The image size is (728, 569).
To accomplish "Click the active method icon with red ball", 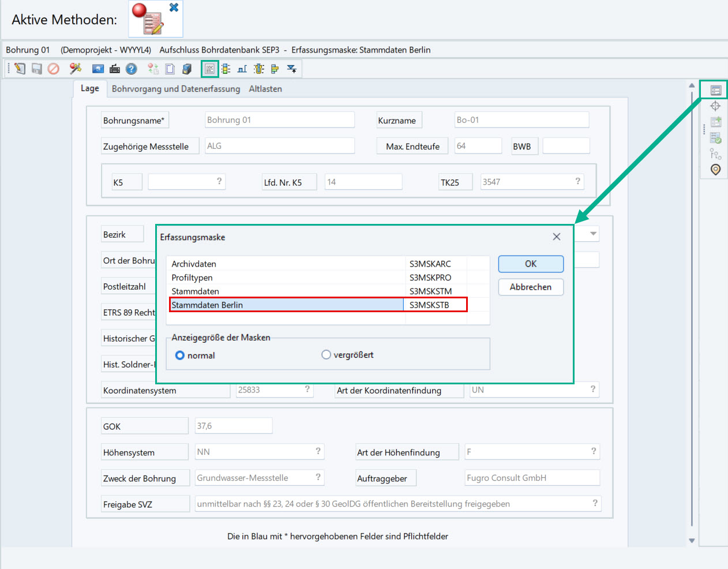I will tap(148, 19).
